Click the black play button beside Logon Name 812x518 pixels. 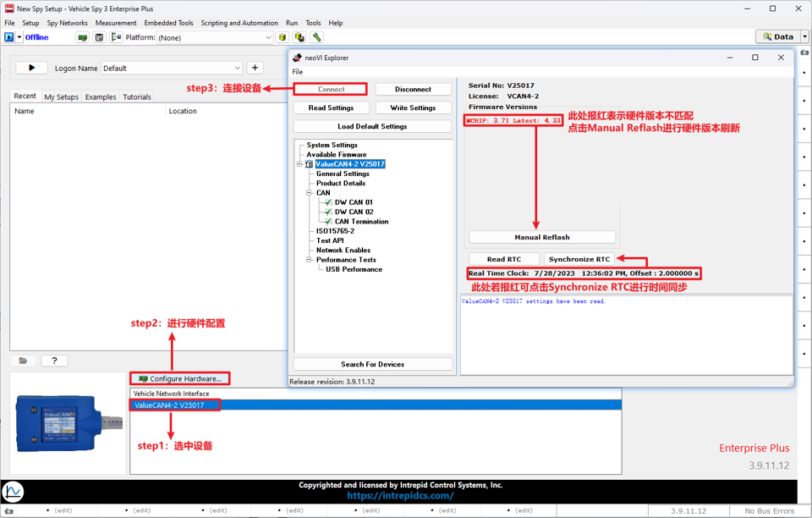click(x=31, y=68)
